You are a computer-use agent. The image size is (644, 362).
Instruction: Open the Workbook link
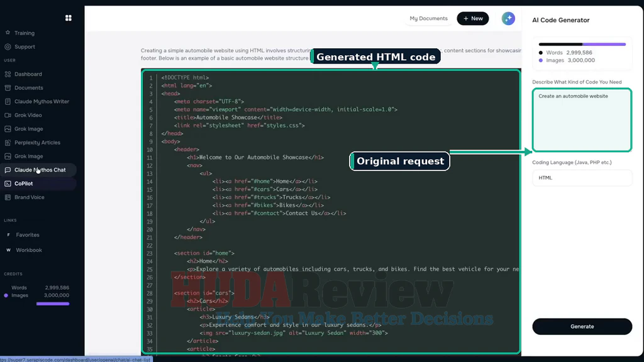[29, 250]
